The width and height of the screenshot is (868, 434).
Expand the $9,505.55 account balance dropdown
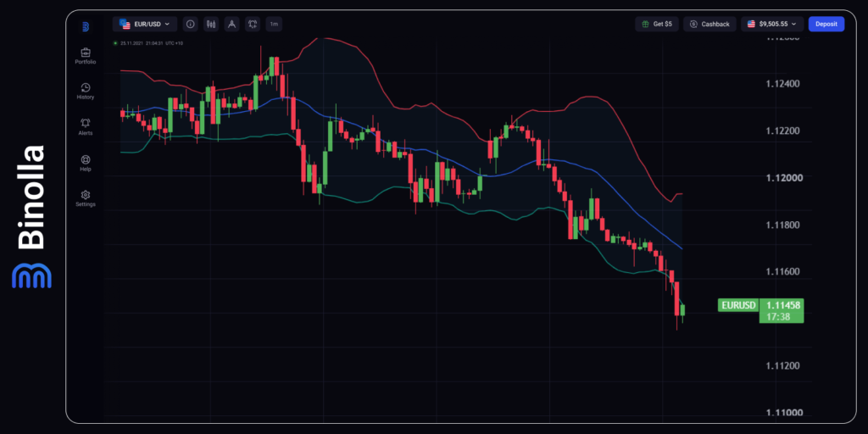click(x=771, y=24)
